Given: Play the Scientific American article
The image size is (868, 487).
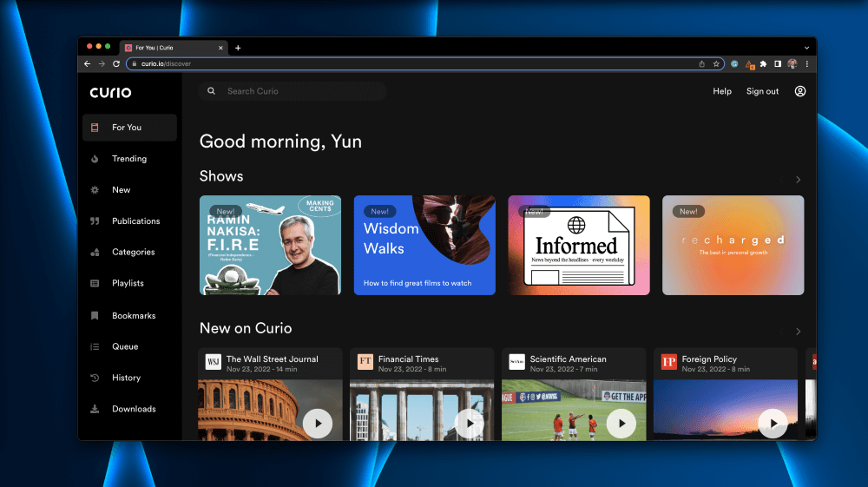Looking at the screenshot, I should (621, 424).
